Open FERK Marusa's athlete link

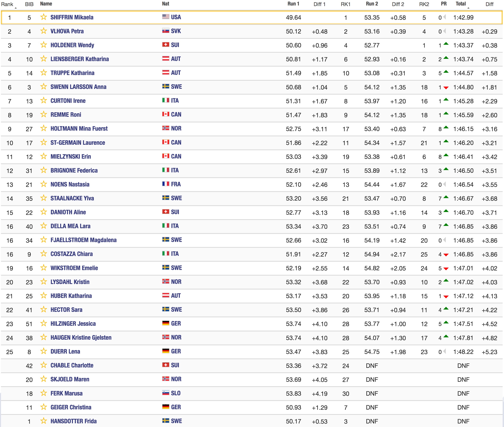pos(66,393)
